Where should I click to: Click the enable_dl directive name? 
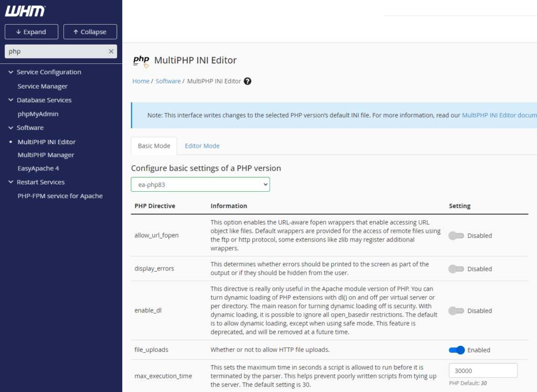coord(148,310)
